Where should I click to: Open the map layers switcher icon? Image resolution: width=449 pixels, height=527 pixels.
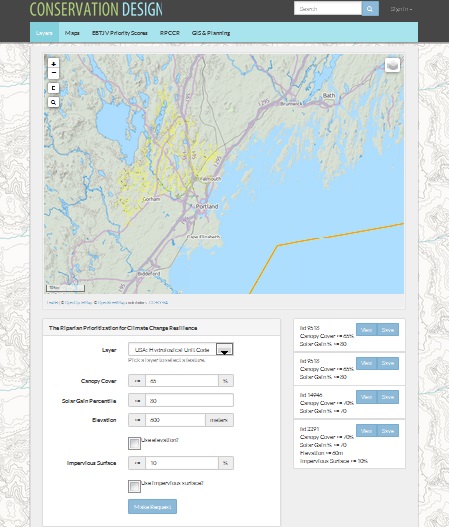pyautogui.click(x=392, y=65)
